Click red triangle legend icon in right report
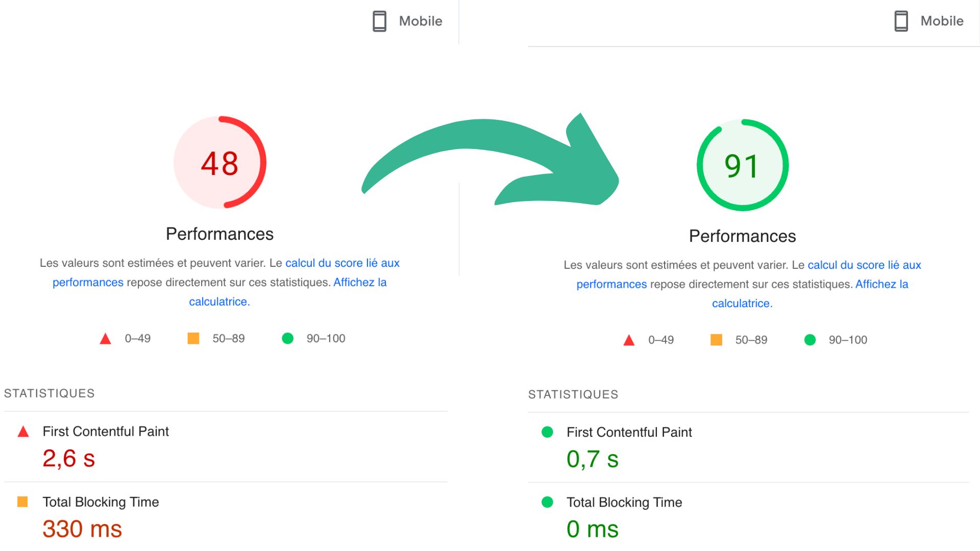 629,340
